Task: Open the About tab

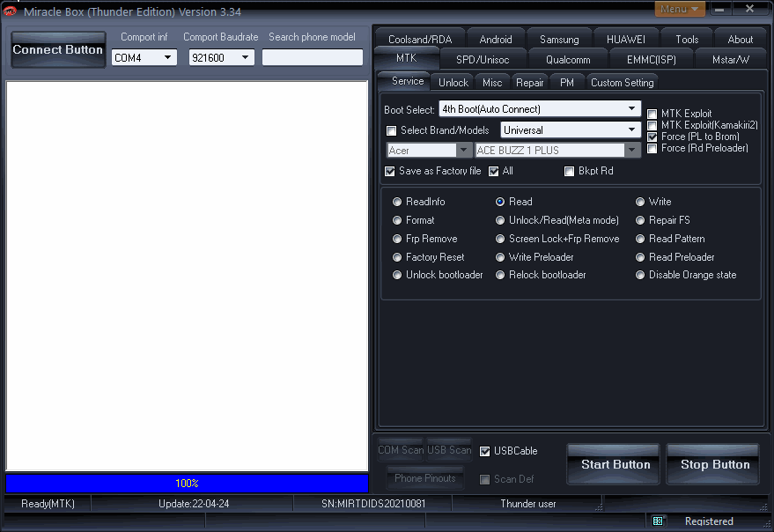Action: click(740, 39)
